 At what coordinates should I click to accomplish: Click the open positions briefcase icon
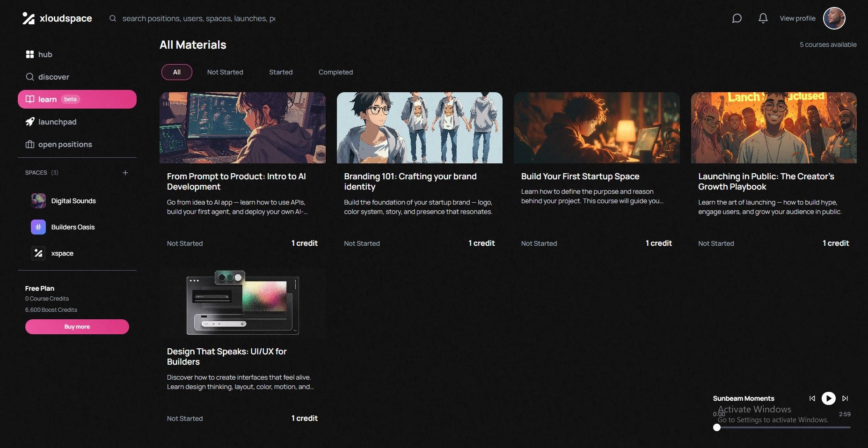[30, 144]
